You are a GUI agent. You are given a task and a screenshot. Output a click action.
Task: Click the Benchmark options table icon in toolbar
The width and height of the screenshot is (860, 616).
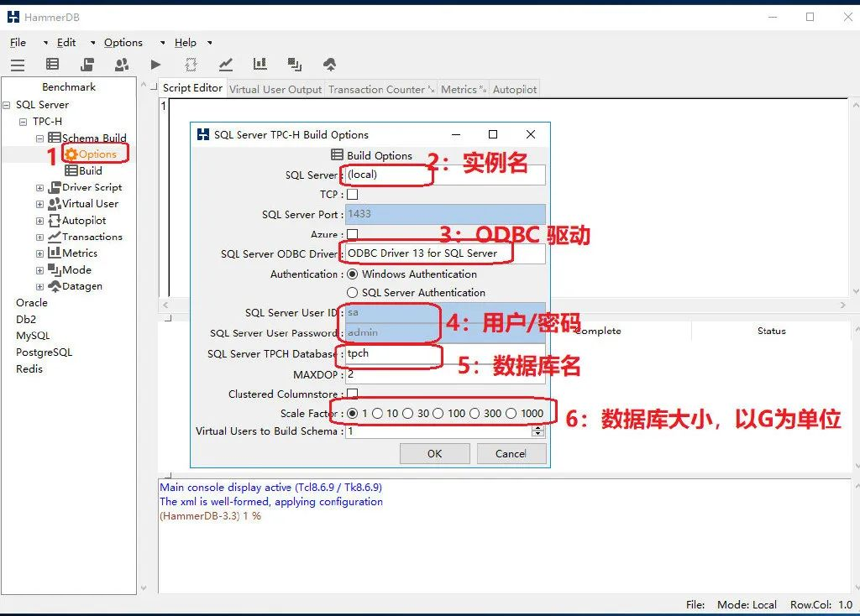coord(53,65)
